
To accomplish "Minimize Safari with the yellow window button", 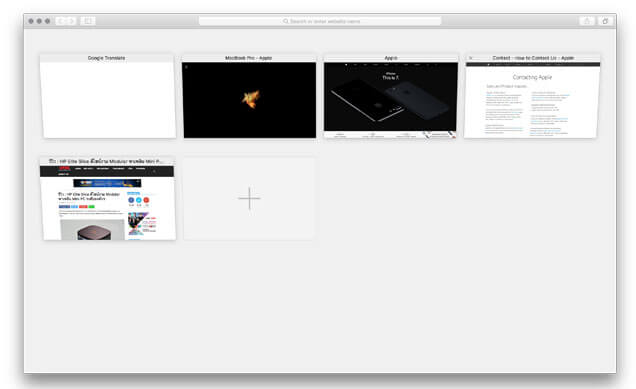I will pyautogui.click(x=39, y=21).
